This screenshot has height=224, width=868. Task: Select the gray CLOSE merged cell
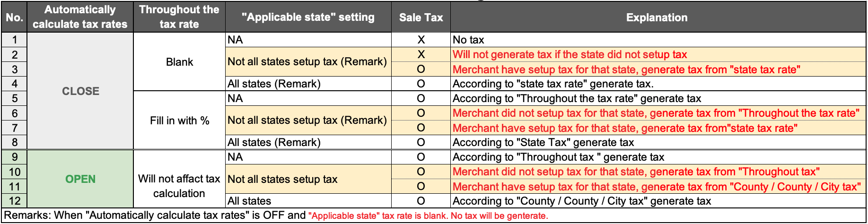[80, 91]
